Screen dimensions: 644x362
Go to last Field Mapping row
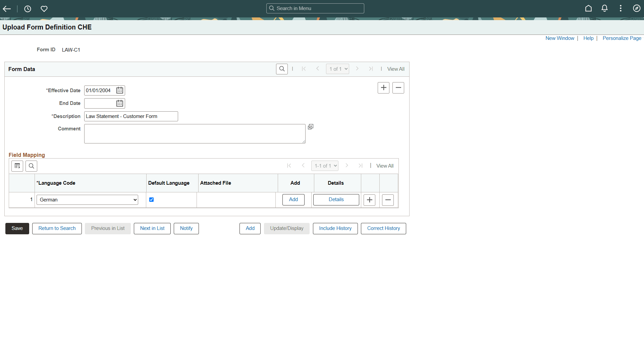[x=361, y=166]
